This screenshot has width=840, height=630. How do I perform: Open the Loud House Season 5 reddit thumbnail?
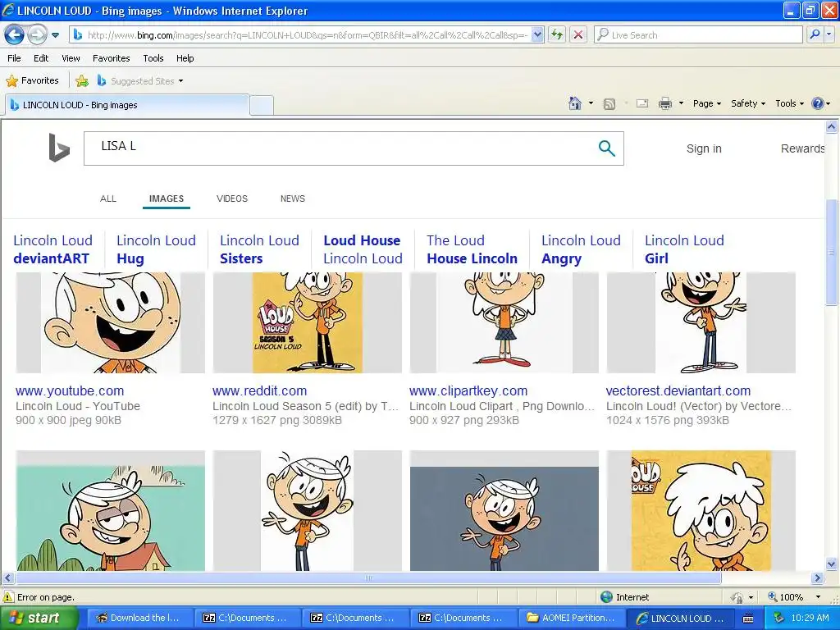(307, 322)
